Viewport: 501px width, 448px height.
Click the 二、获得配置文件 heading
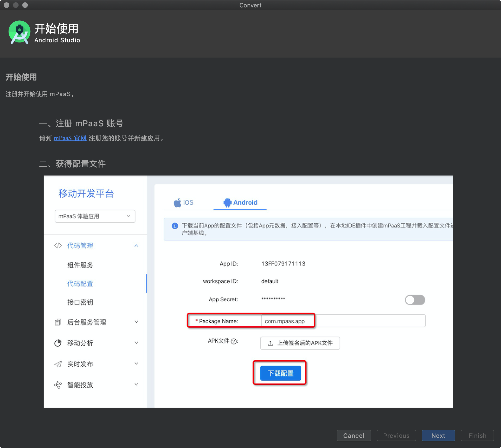pyautogui.click(x=72, y=164)
